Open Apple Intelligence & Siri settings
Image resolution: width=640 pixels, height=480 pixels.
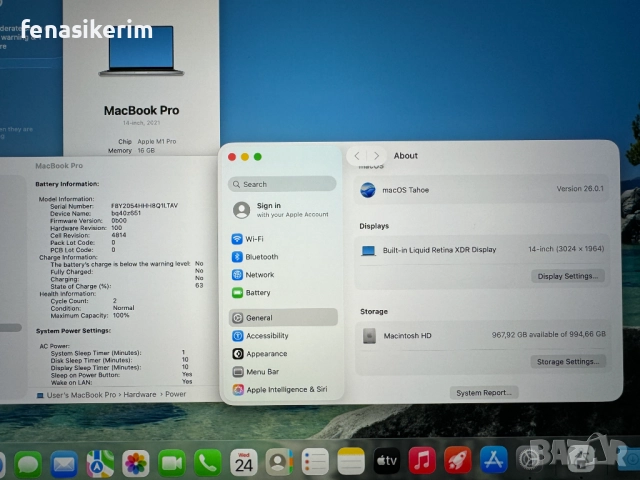(x=283, y=389)
